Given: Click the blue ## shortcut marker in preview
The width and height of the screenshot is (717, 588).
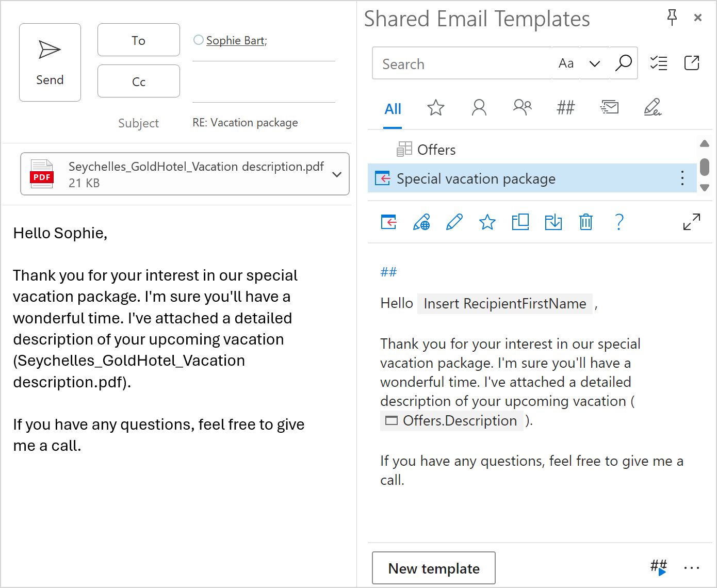Looking at the screenshot, I should (388, 272).
